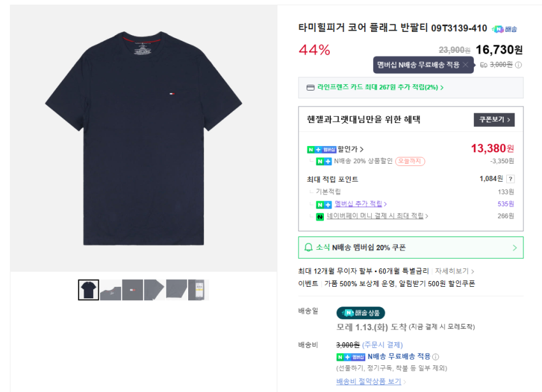Open the 멤버십 추가 적립 link
Image resolution: width=542 pixels, height=392 pixels.
click(x=360, y=204)
